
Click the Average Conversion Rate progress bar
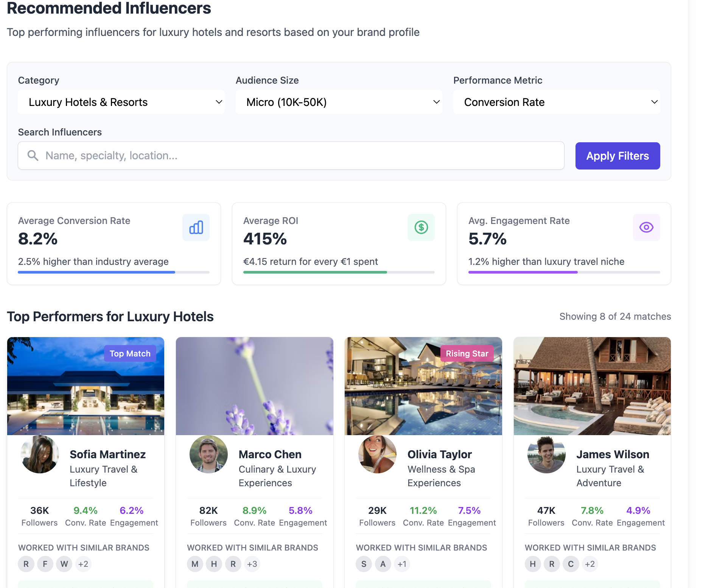[x=114, y=272]
